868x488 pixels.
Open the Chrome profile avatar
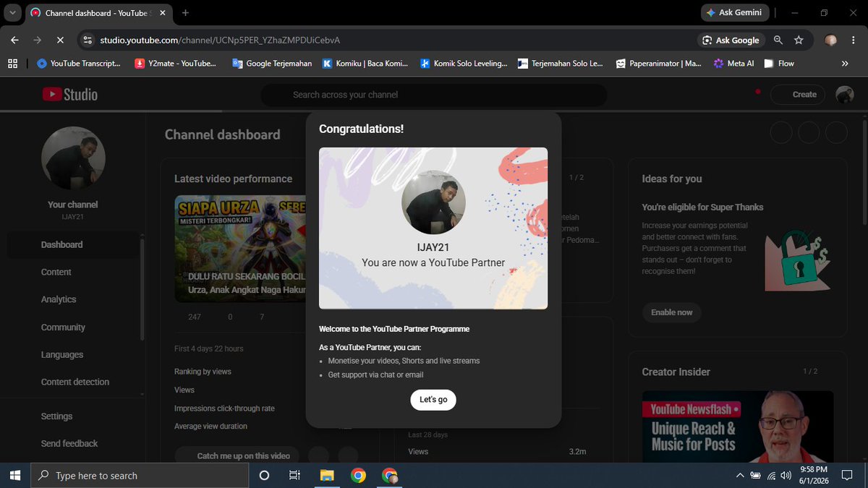pyautogui.click(x=830, y=40)
